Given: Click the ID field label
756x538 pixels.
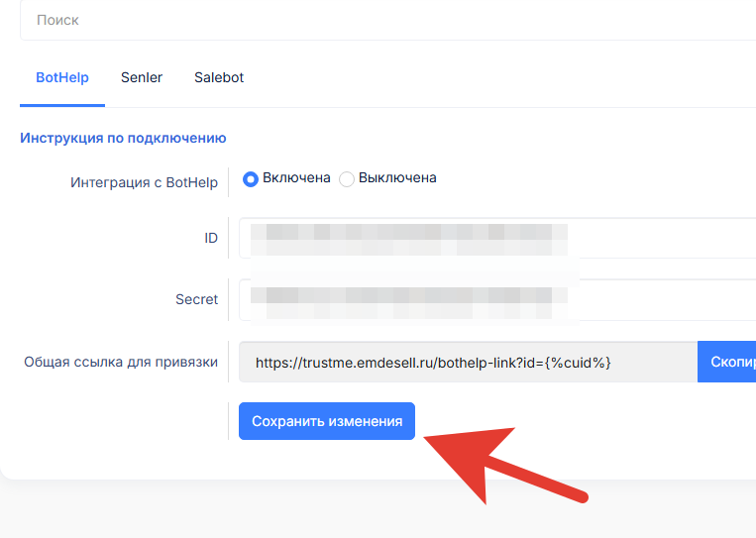Looking at the screenshot, I should tap(210, 239).
